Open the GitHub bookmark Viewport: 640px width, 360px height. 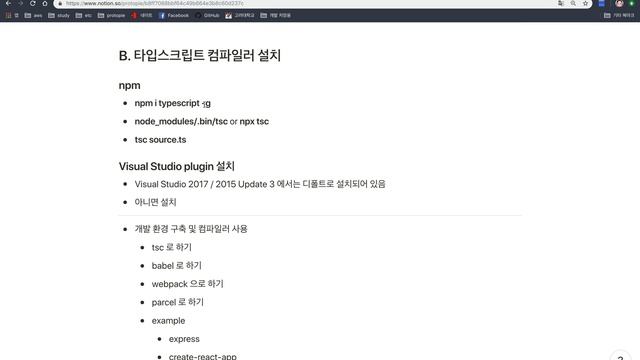(208, 16)
